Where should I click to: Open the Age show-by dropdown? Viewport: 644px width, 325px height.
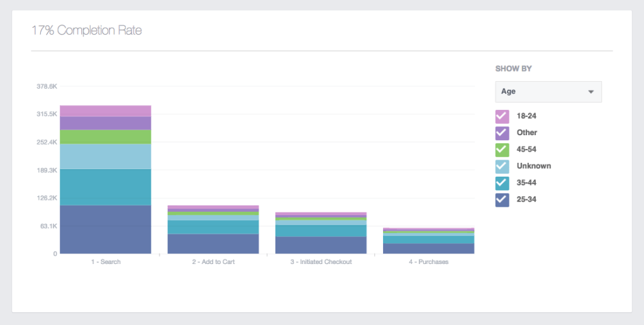pyautogui.click(x=548, y=91)
